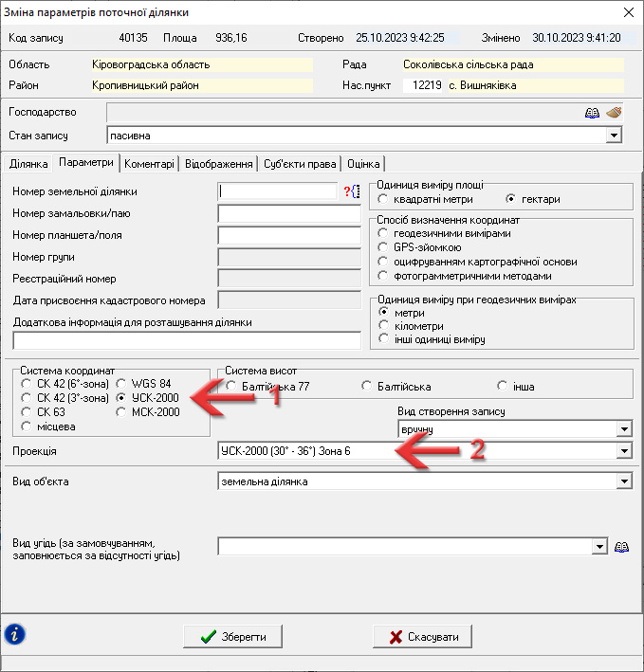644x672 pixels.
Task: Click the Номер земельної ділянки input field
Action: tap(277, 192)
